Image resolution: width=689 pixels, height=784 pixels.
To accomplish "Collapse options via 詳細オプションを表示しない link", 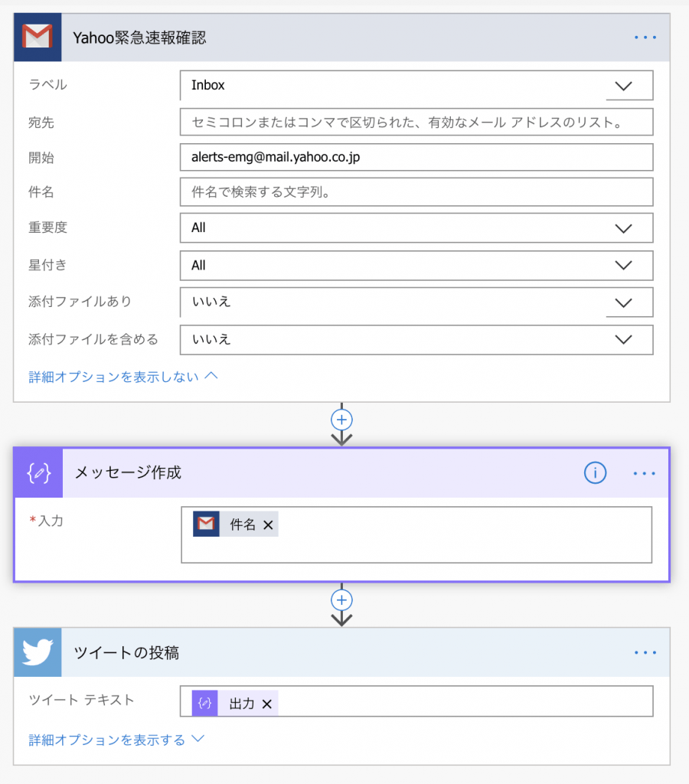I will (122, 377).
